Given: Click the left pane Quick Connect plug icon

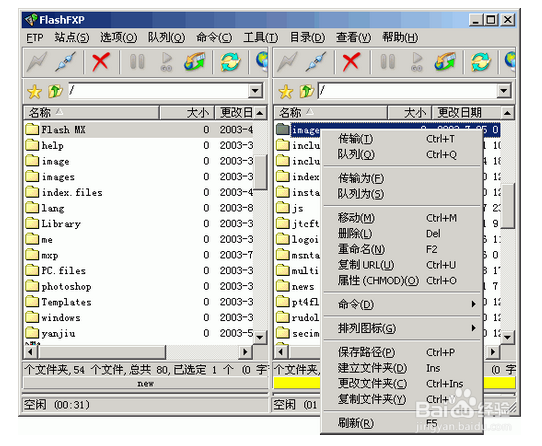Looking at the screenshot, I should pyautogui.click(x=65, y=62).
